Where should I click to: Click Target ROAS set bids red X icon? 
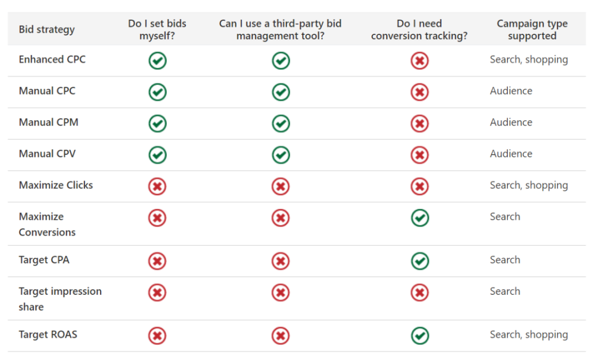[x=158, y=336]
